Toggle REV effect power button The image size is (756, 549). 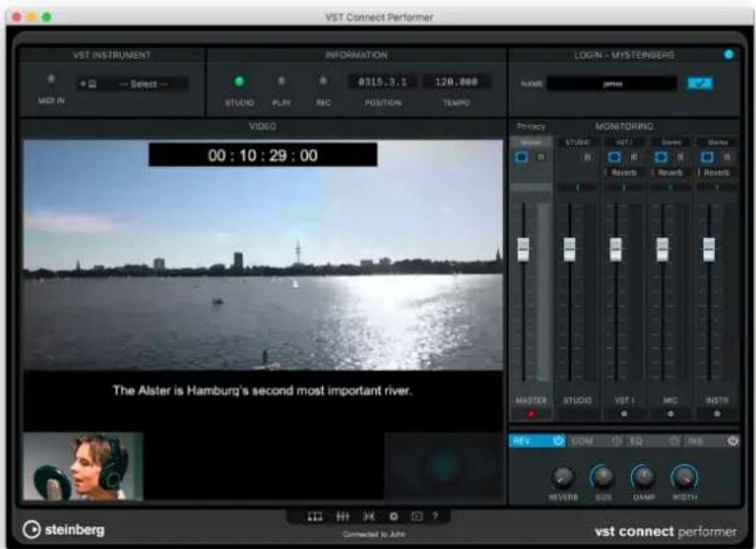click(559, 440)
